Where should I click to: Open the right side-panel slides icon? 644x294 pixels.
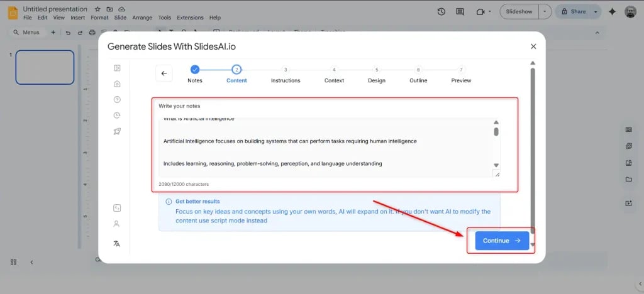tap(628, 129)
